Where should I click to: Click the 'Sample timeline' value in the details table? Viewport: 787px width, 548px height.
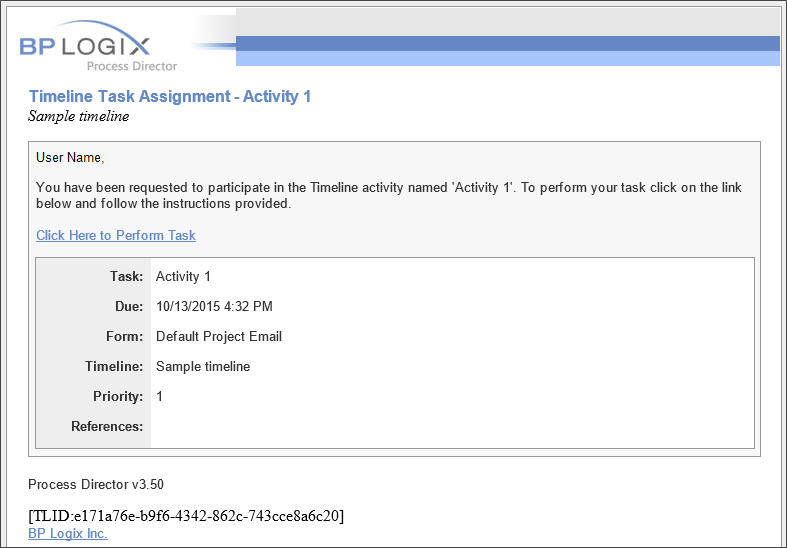pyautogui.click(x=203, y=366)
